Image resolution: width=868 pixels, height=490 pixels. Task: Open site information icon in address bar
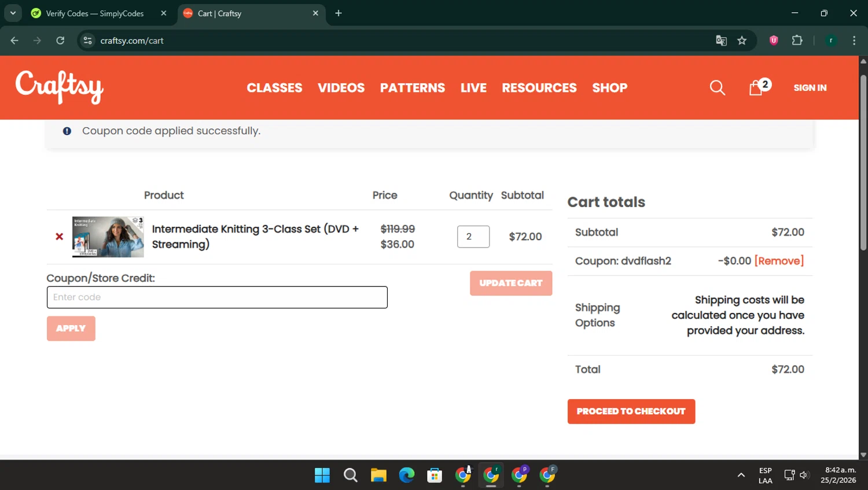pyautogui.click(x=87, y=40)
